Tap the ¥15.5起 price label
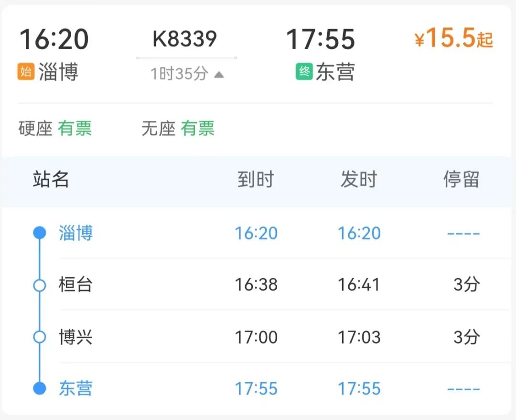 (x=453, y=39)
